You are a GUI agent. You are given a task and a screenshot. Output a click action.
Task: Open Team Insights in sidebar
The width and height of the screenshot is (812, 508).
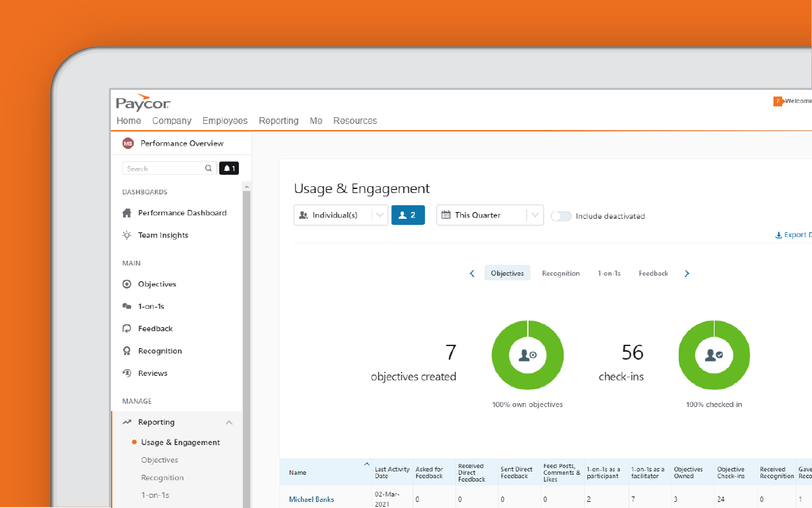(163, 235)
